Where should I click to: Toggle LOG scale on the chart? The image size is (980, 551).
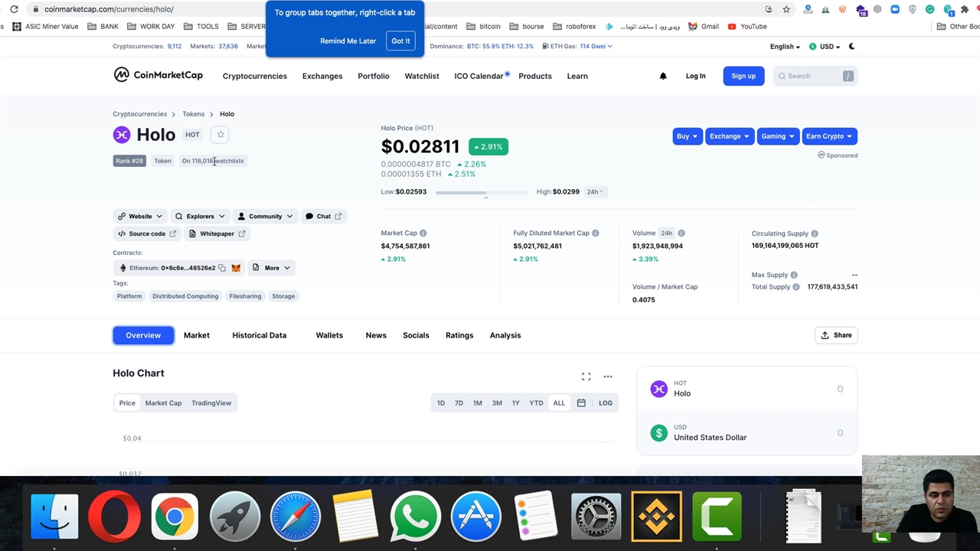tap(605, 403)
